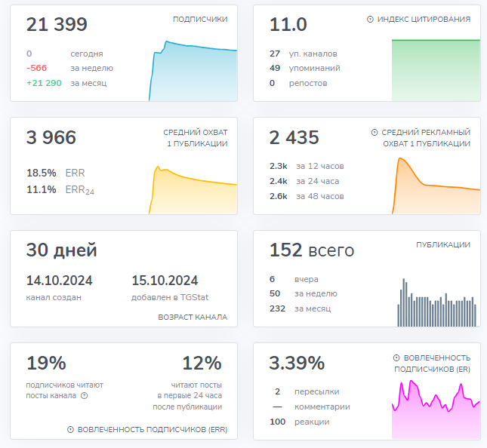Click icon next to ВОВЛЕЧЕННОСТЬ ПОДПИСЧИКОВ (ER)
The width and height of the screenshot is (487, 448).
pos(397,357)
